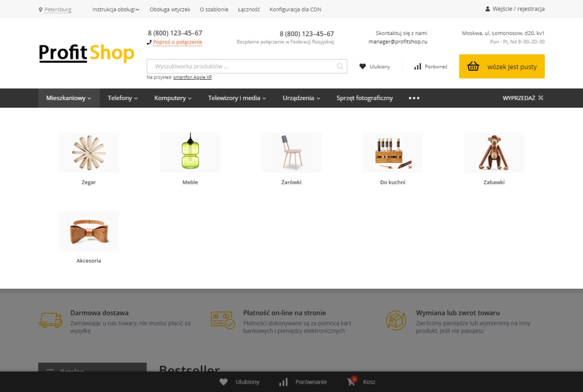The height and width of the screenshot is (392, 583).
Task: Expand the Telefony menu chevron
Action: coord(136,98)
